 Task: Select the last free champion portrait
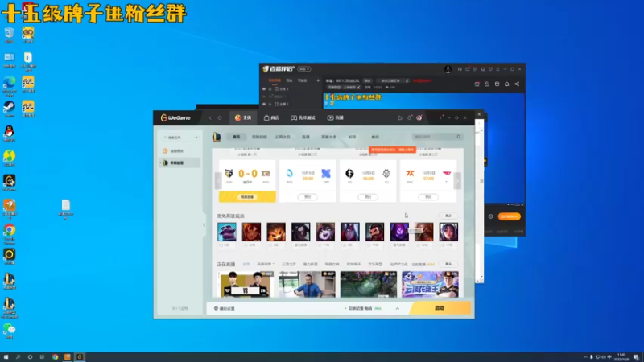[x=448, y=232]
